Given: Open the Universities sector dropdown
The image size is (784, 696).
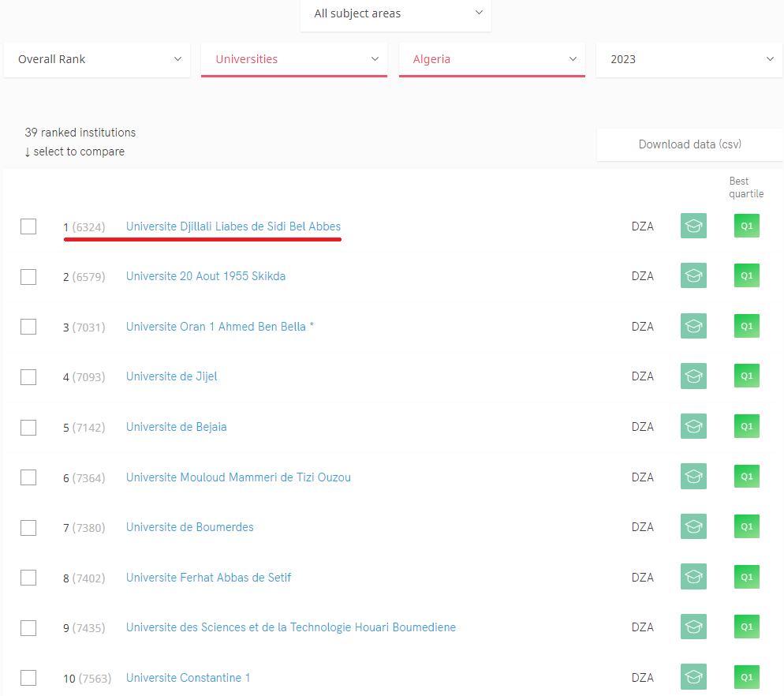Looking at the screenshot, I should [294, 59].
